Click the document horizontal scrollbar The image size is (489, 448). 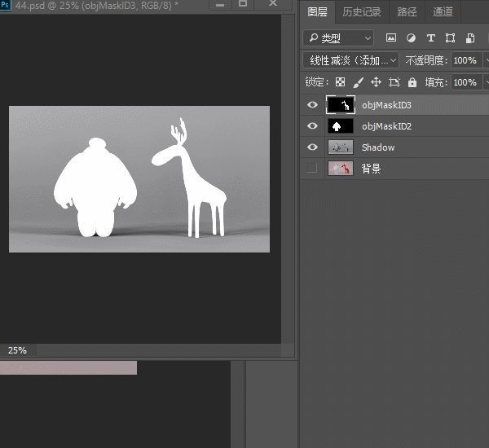point(158,350)
